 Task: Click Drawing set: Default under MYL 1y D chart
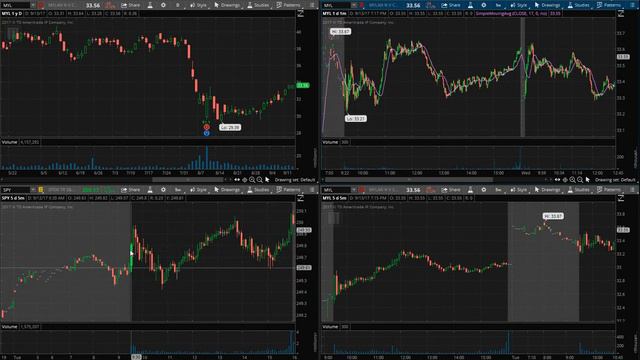295,180
